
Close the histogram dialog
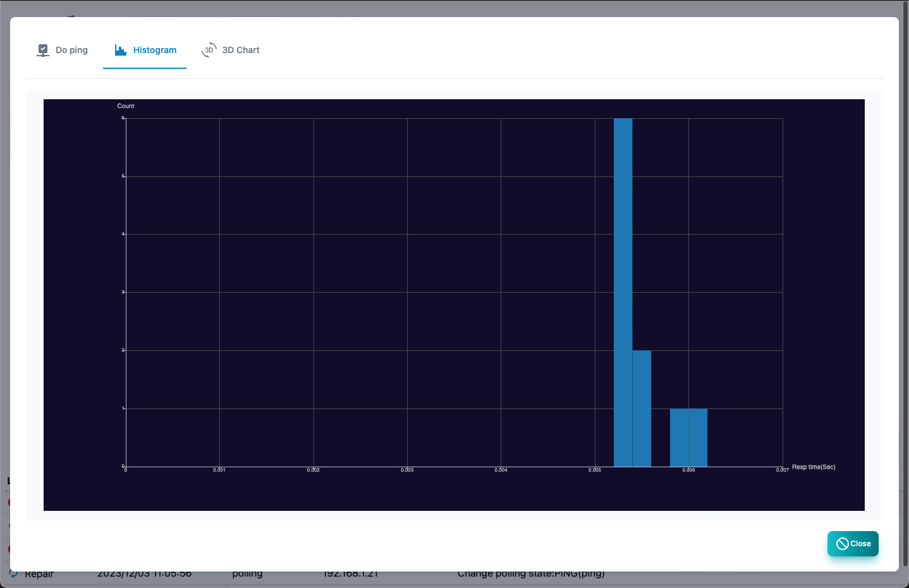click(853, 544)
